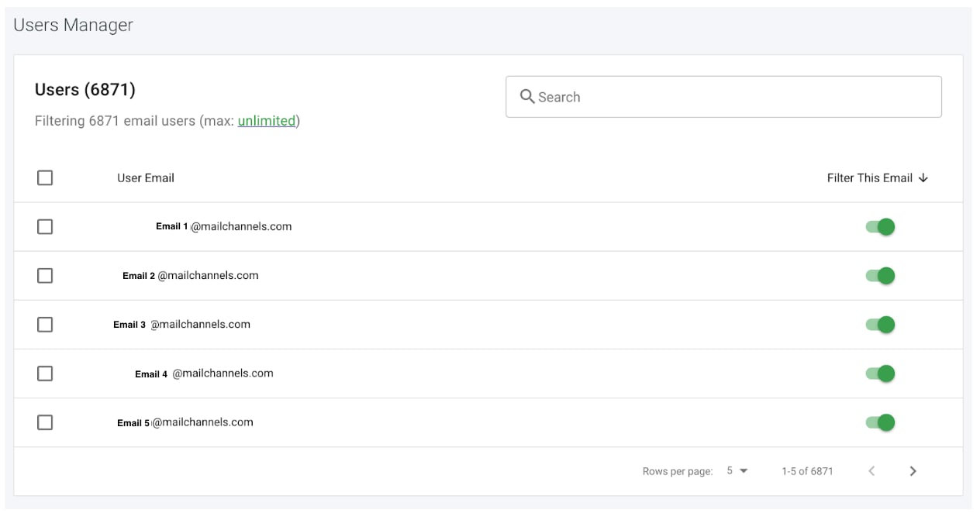This screenshot has width=980, height=513.
Task: Click the search magnifier icon
Action: point(527,97)
